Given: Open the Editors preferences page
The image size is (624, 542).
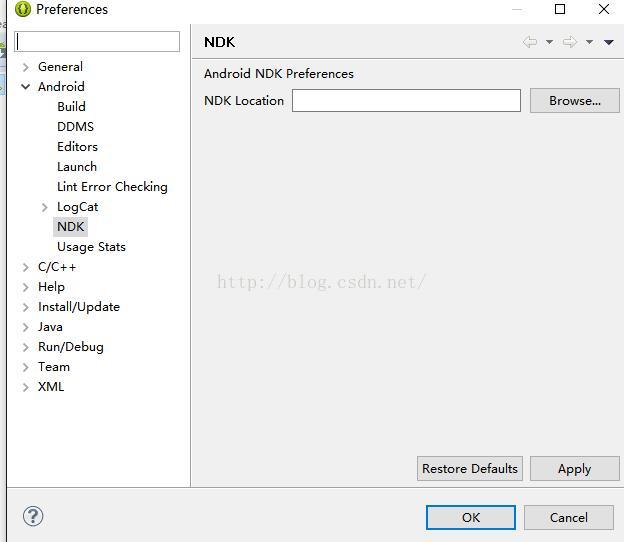Looking at the screenshot, I should click(x=77, y=146).
